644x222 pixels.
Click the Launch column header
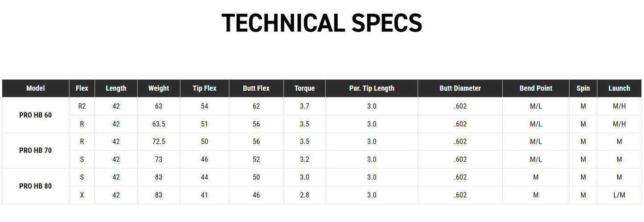(x=619, y=88)
